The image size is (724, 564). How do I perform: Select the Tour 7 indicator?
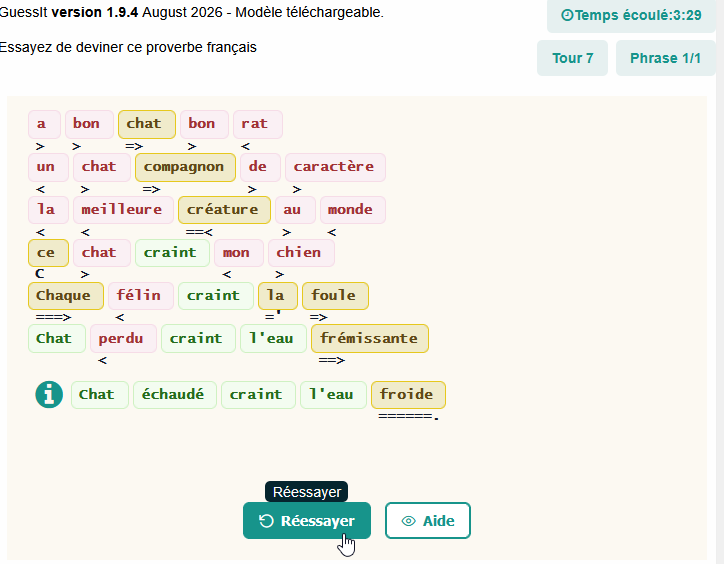[573, 58]
